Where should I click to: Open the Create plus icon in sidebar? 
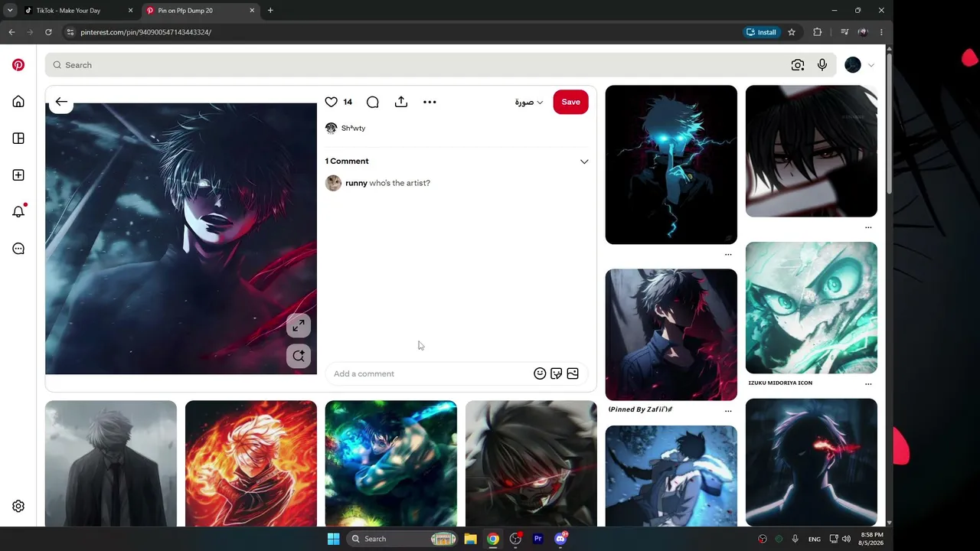(18, 175)
